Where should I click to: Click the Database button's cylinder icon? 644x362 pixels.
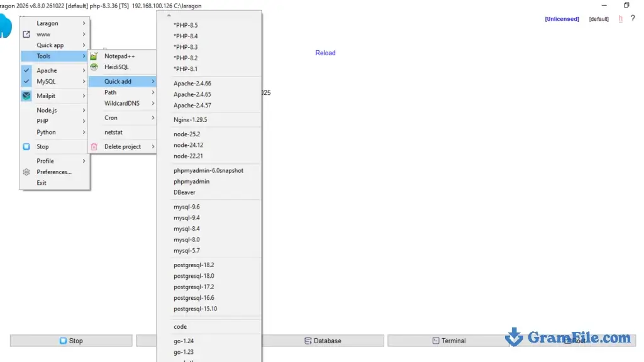click(308, 341)
